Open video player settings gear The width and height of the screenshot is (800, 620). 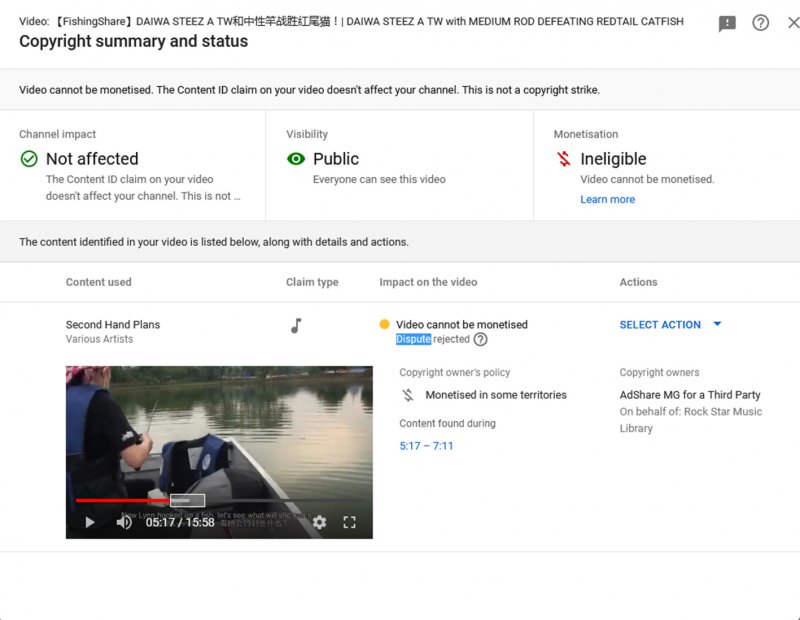click(319, 522)
